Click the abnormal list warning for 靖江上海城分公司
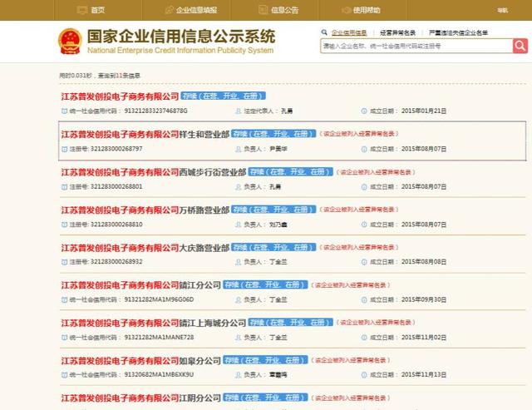This screenshot has width=532, height=410. click(376, 323)
